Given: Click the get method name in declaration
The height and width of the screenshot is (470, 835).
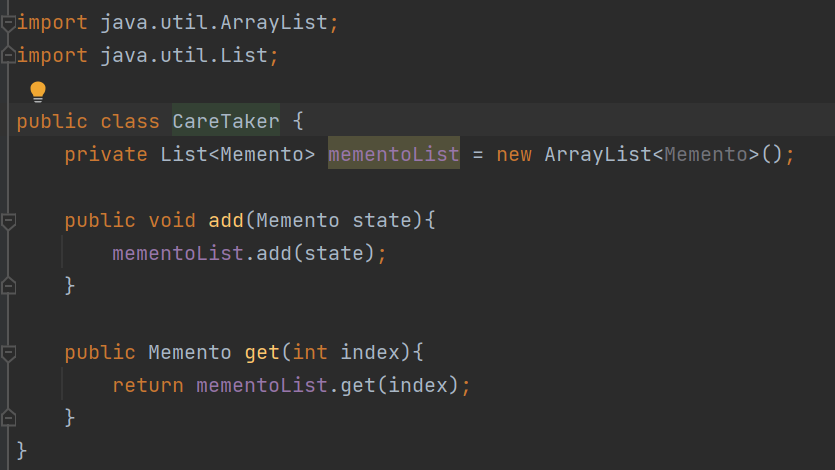Looking at the screenshot, I should (262, 352).
